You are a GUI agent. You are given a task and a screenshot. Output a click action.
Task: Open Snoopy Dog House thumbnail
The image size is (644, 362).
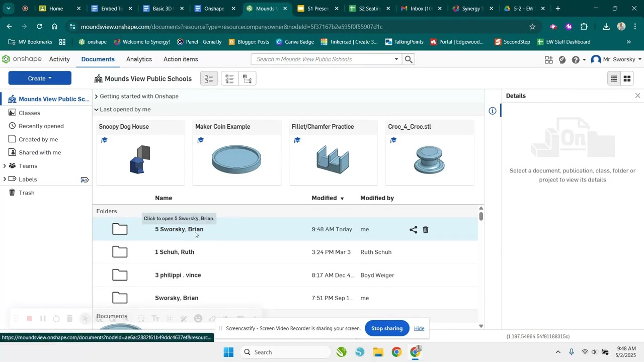click(140, 160)
